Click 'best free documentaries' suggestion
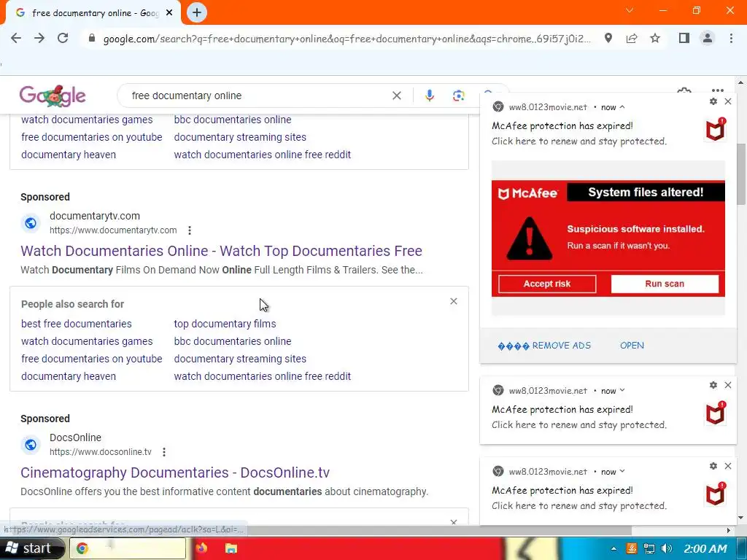The width and height of the screenshot is (747, 560). coord(76,324)
